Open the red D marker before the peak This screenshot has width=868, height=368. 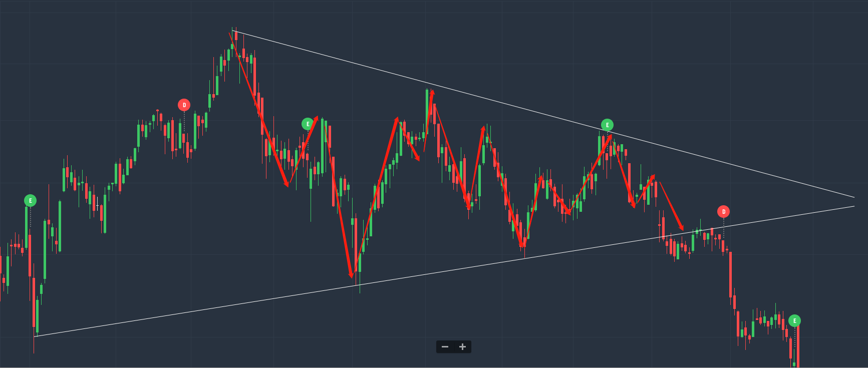click(x=184, y=105)
